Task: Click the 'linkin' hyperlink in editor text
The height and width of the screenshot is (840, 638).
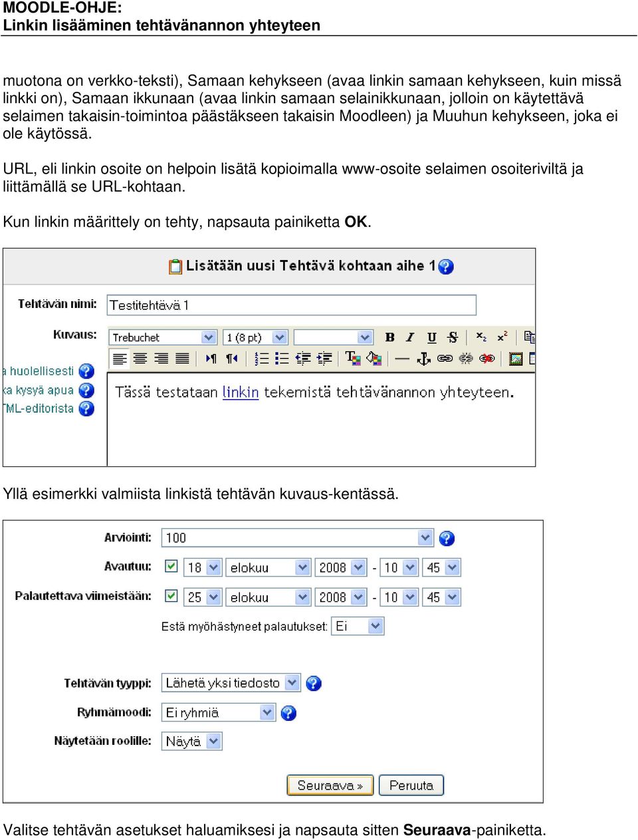Action: coord(241,392)
